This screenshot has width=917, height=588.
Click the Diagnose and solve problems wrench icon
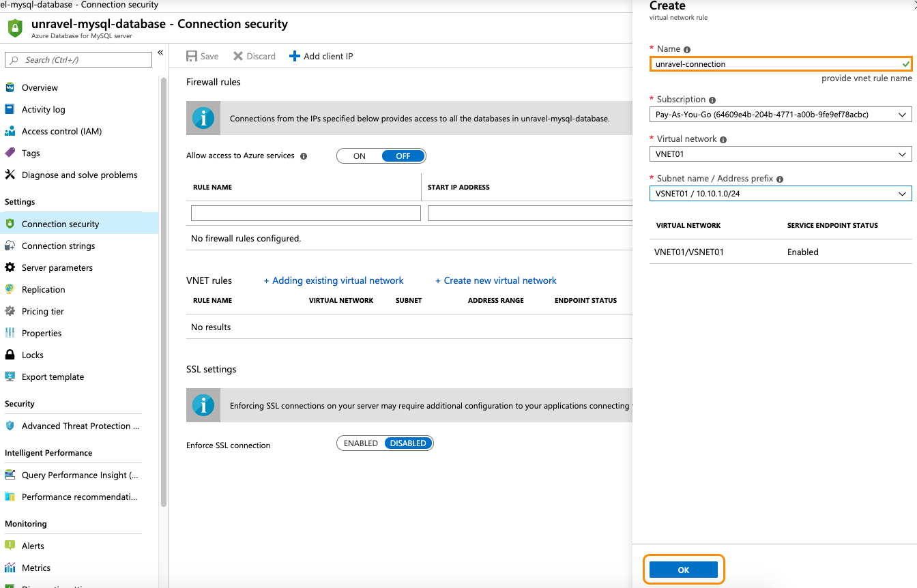pyautogui.click(x=10, y=175)
